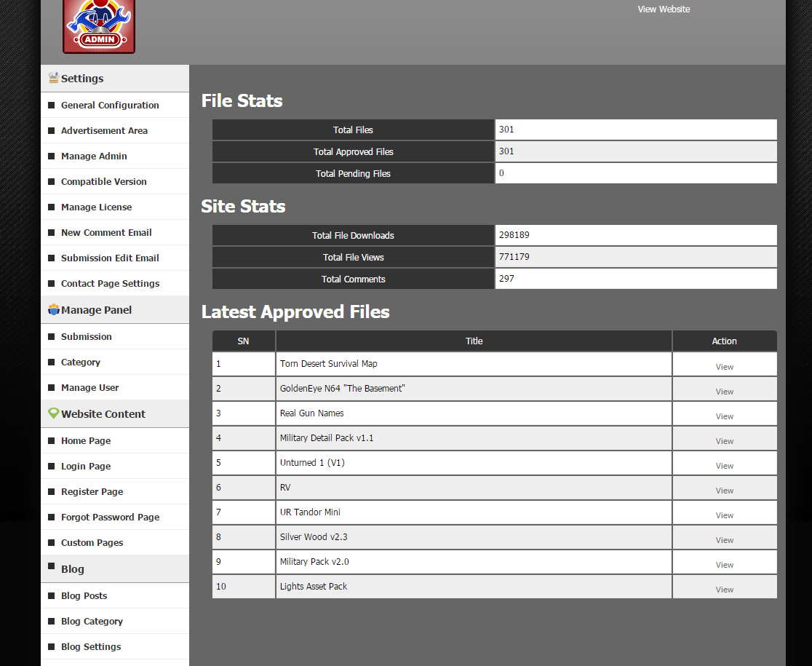Image resolution: width=812 pixels, height=666 pixels.
Task: View Military Detail Pack v1.1 file
Action: tap(724, 441)
